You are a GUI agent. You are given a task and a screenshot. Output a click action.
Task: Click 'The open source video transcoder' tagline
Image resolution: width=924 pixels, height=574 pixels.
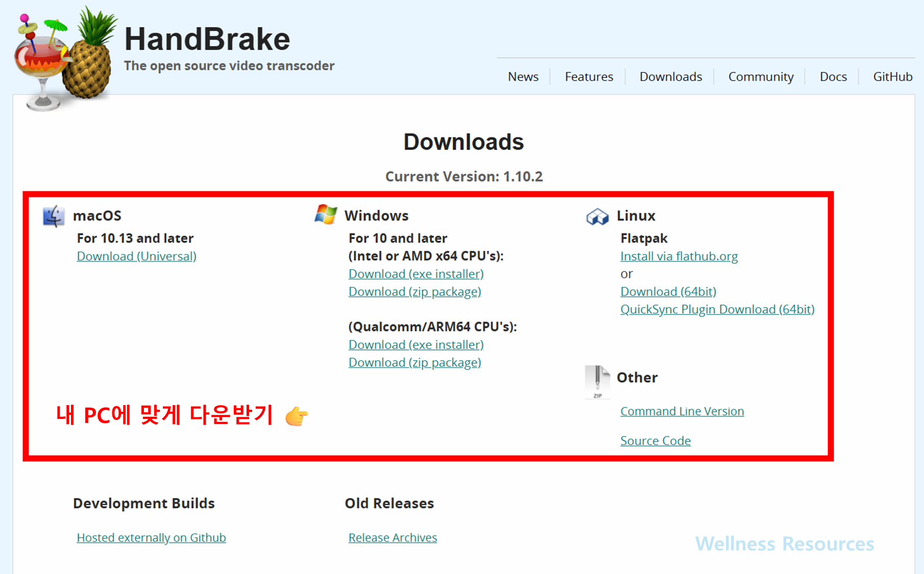[x=229, y=66]
